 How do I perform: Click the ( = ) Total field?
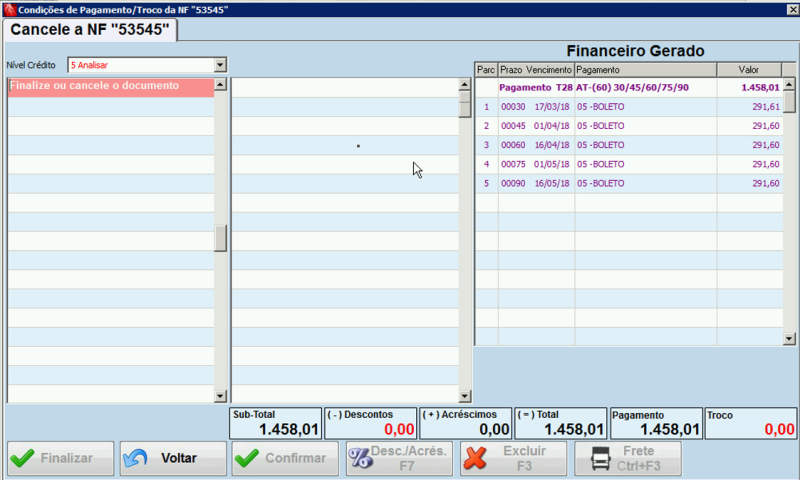561,423
